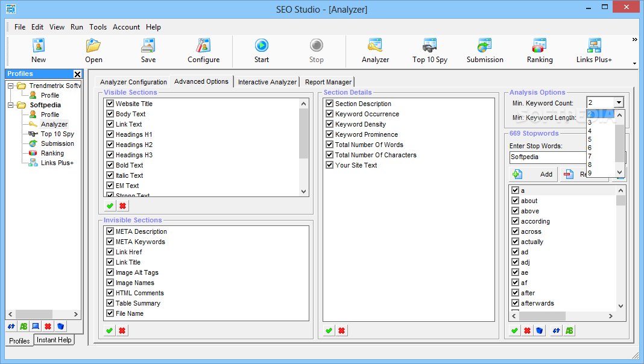Select Analyzer under the Softpedia profile tree
The image size is (644, 364).
tap(54, 124)
